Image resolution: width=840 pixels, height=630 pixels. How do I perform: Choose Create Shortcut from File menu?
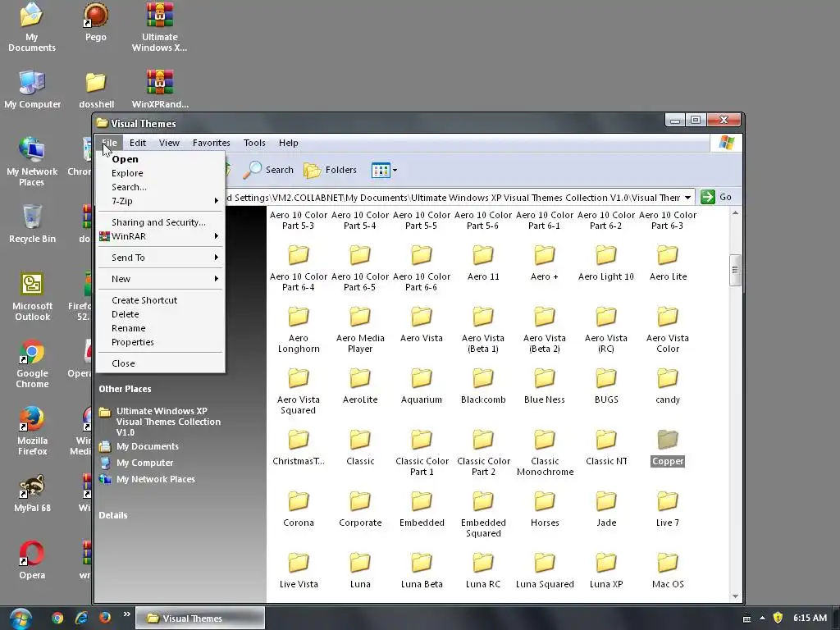click(160, 300)
